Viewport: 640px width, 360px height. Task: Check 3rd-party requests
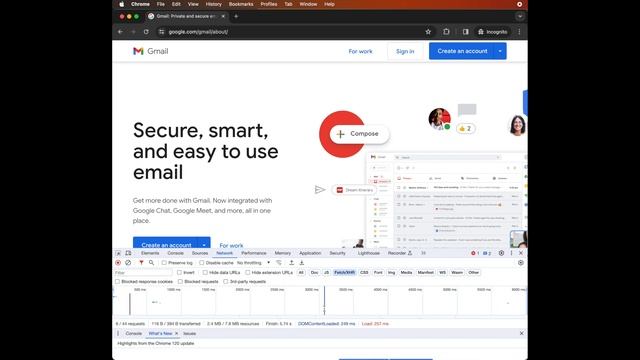(226, 282)
